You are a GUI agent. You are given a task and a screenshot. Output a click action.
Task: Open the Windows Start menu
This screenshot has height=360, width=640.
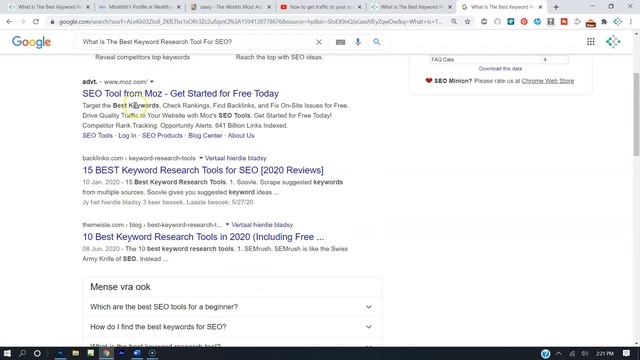pyautogui.click(x=7, y=353)
